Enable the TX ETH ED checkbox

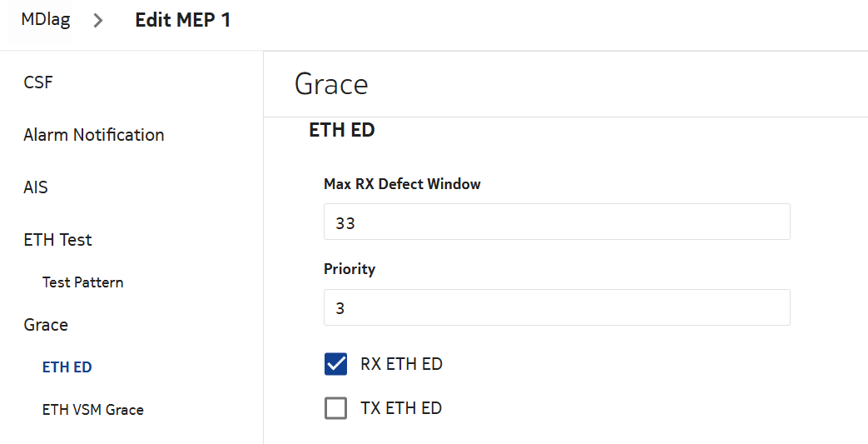tap(335, 408)
